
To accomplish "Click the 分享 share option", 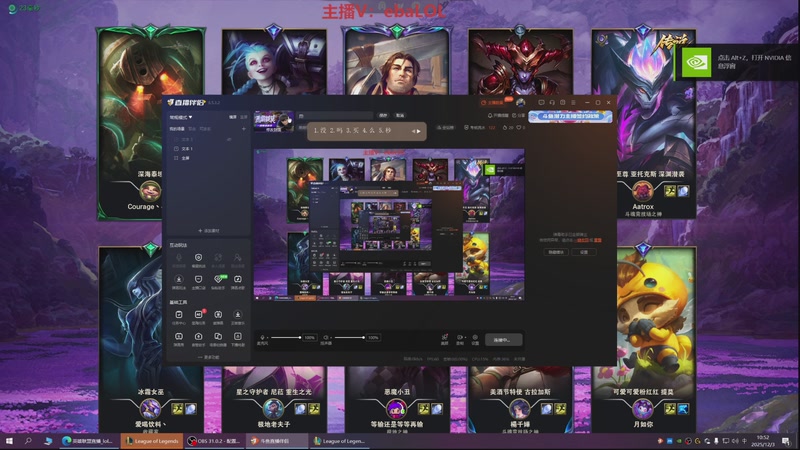I will click(x=518, y=116).
